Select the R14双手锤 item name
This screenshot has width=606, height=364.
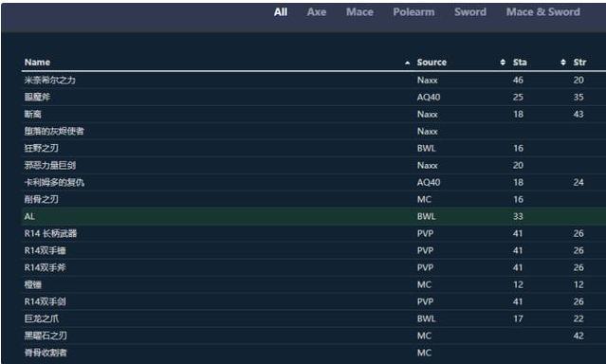[x=45, y=250]
